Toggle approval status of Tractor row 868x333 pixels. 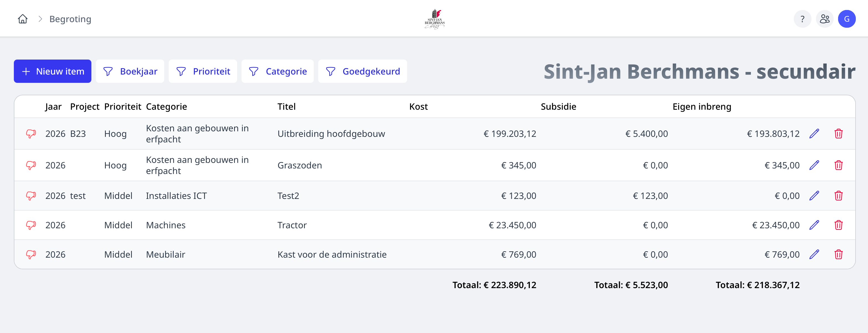[x=31, y=225]
